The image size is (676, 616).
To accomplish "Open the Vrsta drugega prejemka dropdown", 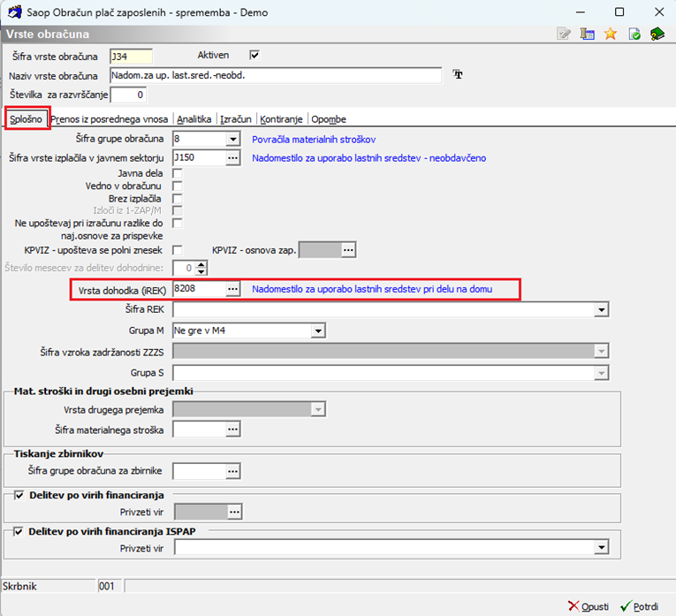I will click(318, 409).
